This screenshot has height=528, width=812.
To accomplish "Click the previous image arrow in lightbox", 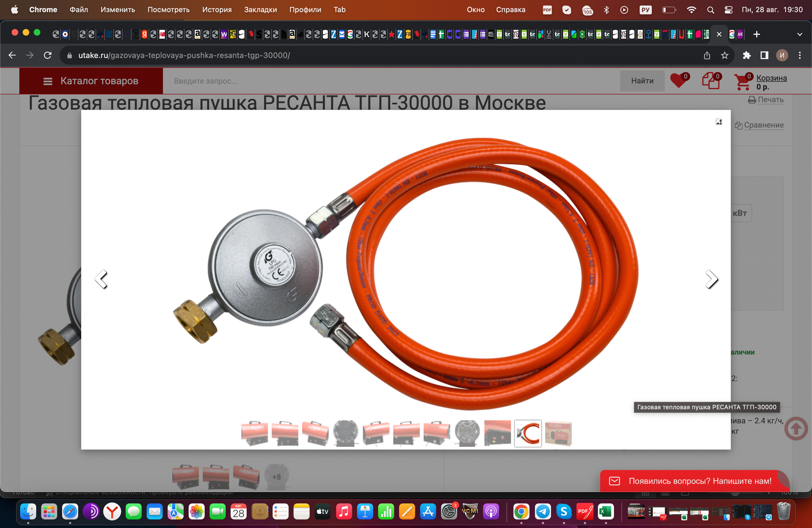I will 101,279.
